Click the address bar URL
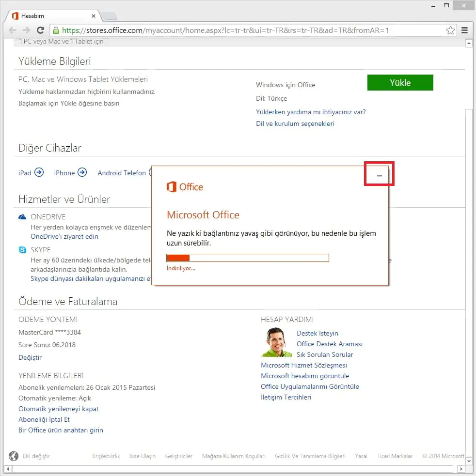This screenshot has height=476, width=476. [x=225, y=31]
